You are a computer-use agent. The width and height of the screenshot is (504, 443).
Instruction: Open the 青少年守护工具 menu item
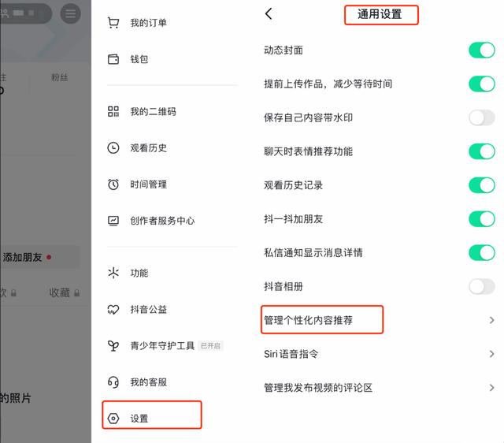coord(162,346)
